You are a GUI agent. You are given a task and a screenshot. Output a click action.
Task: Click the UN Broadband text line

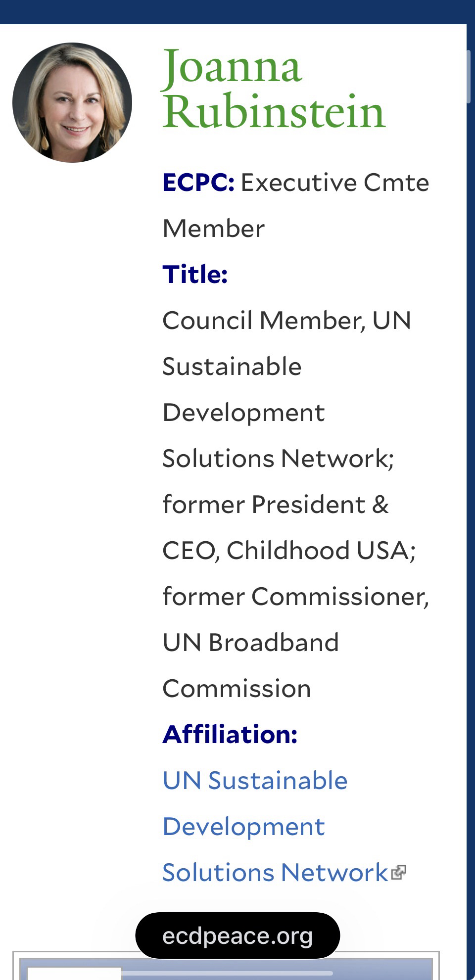click(250, 643)
